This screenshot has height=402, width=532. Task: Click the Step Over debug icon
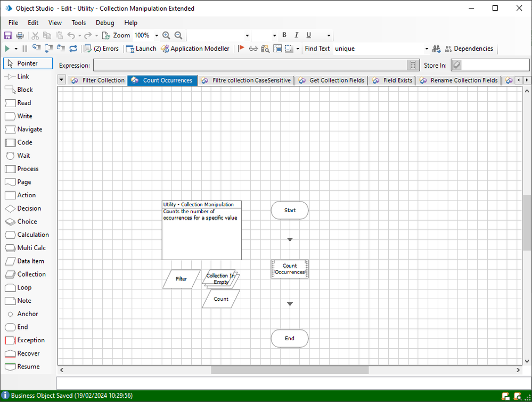click(x=48, y=49)
